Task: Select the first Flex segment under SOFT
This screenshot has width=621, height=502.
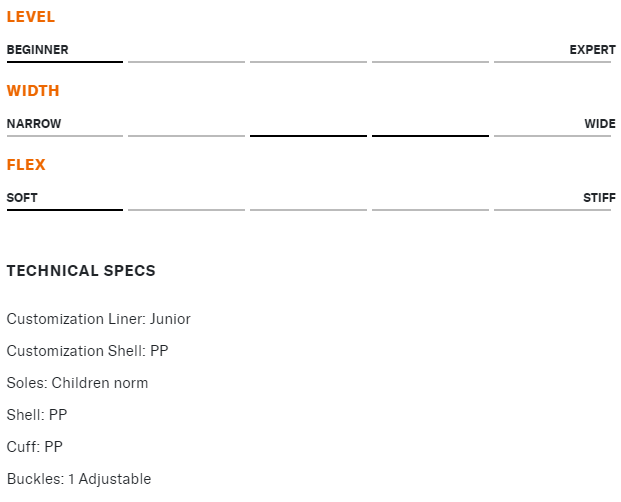Action: coord(65,209)
